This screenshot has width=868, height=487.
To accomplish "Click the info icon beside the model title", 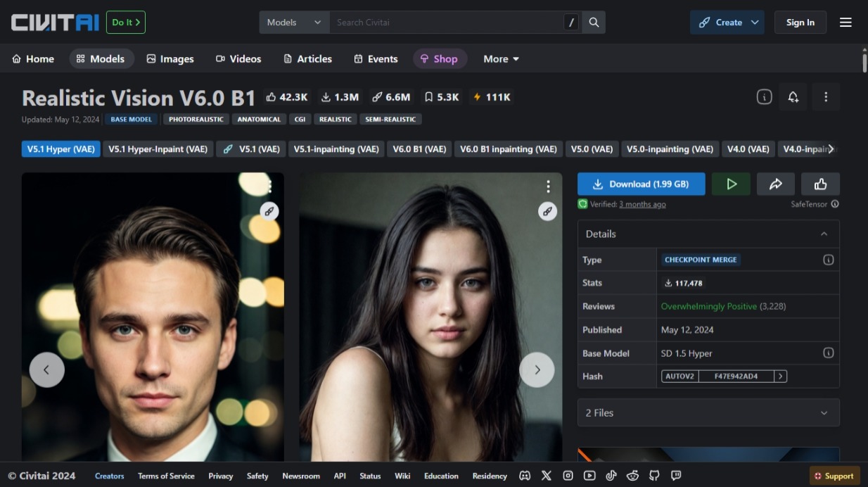I will click(763, 96).
